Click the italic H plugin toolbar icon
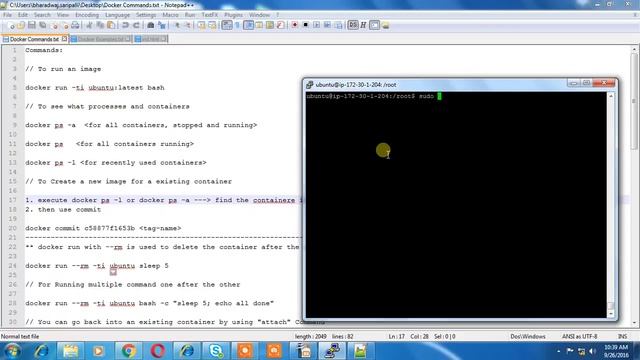The image size is (640, 360). pyautogui.click(x=363, y=25)
